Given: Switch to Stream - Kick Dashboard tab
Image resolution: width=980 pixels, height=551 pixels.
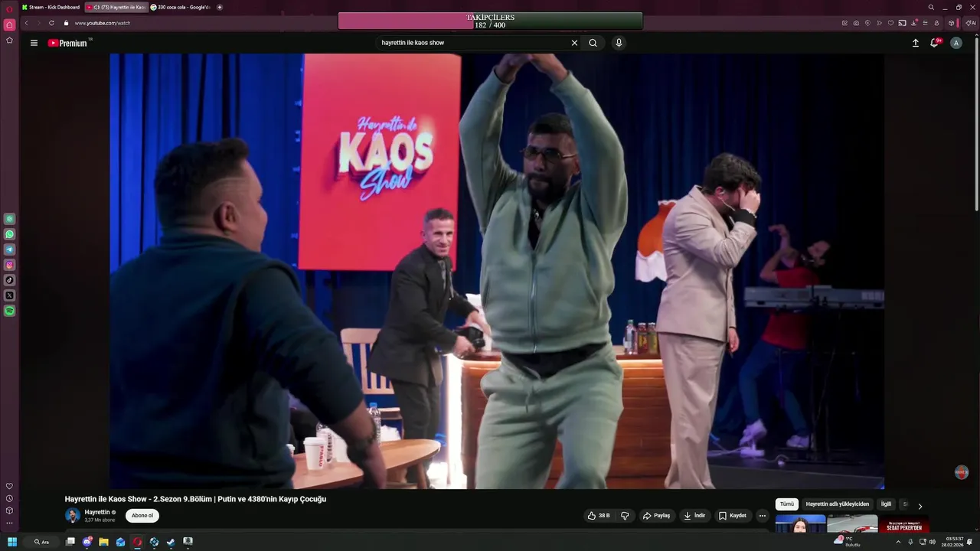Looking at the screenshot, I should [51, 7].
